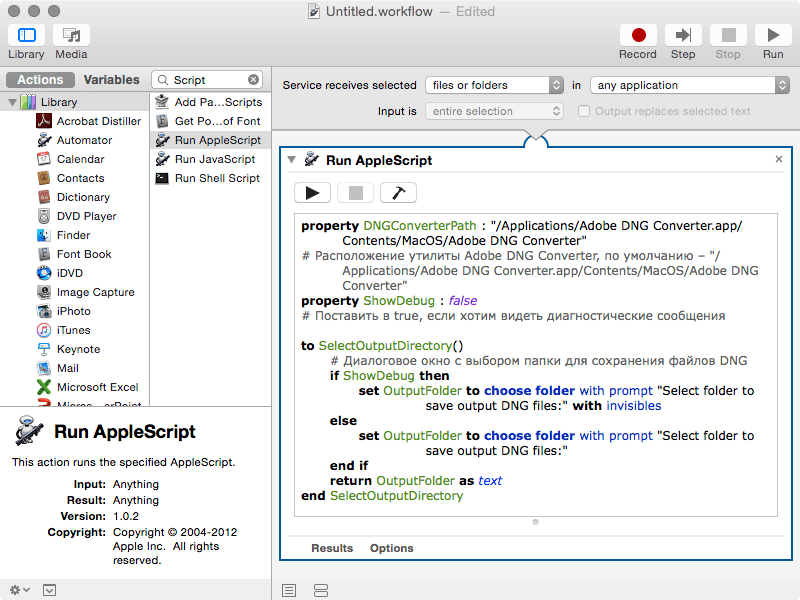
Task: Open the 'any application' dropdown
Action: pos(690,85)
